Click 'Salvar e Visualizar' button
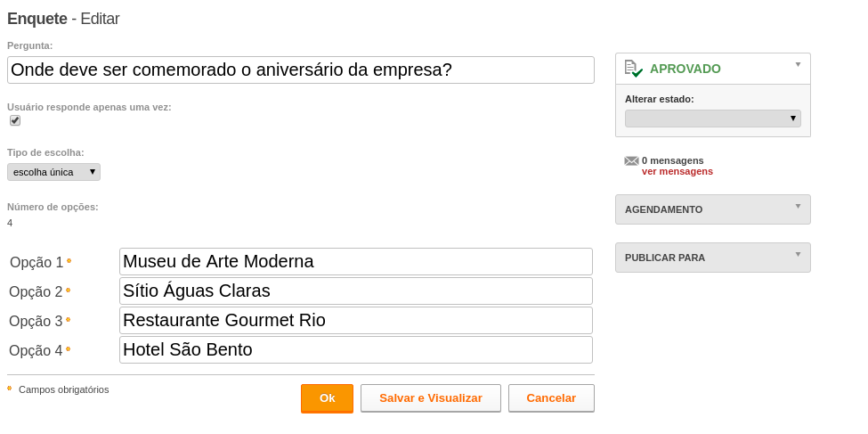This screenshot has height=434, width=868. click(x=431, y=398)
